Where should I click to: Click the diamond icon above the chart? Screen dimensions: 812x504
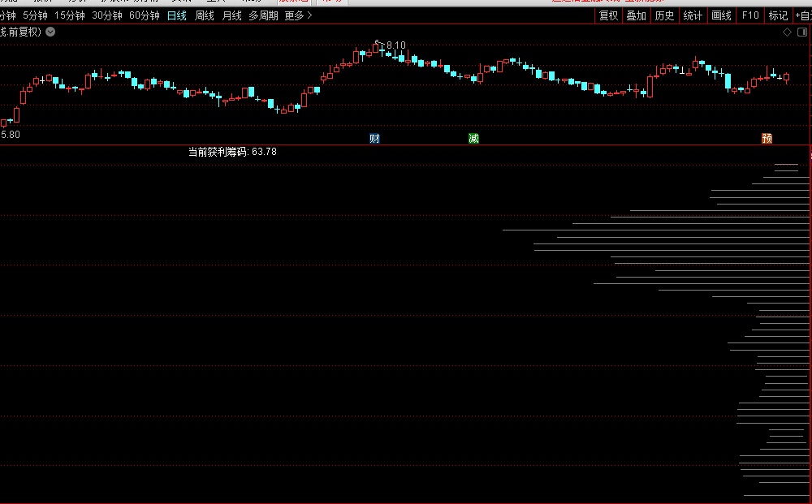(787, 32)
